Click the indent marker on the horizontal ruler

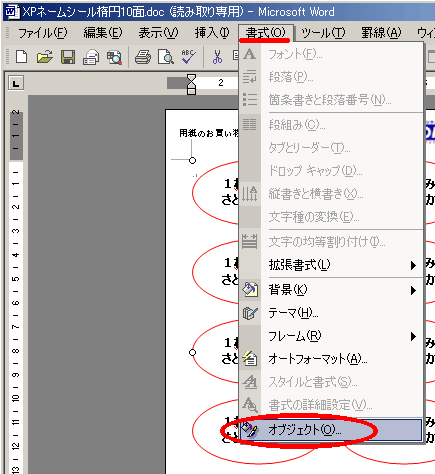point(192,84)
